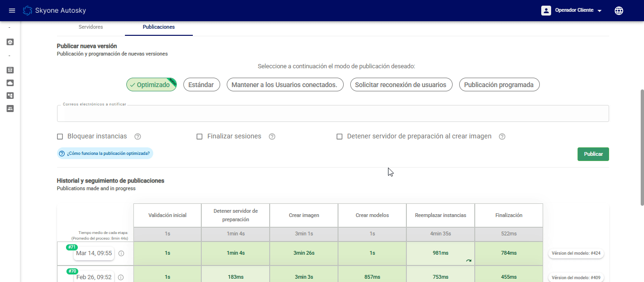644x282 pixels.
Task: Open the cloud section in sidebar
Action: (x=10, y=83)
